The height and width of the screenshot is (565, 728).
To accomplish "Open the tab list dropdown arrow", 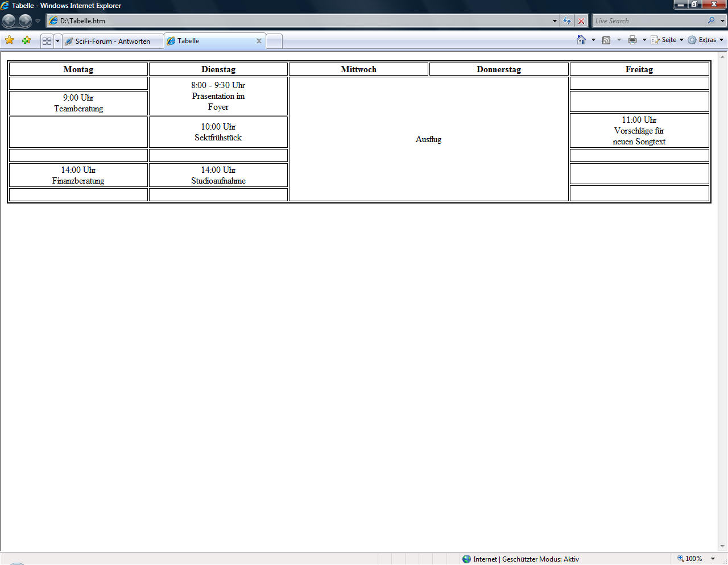I will 57,41.
